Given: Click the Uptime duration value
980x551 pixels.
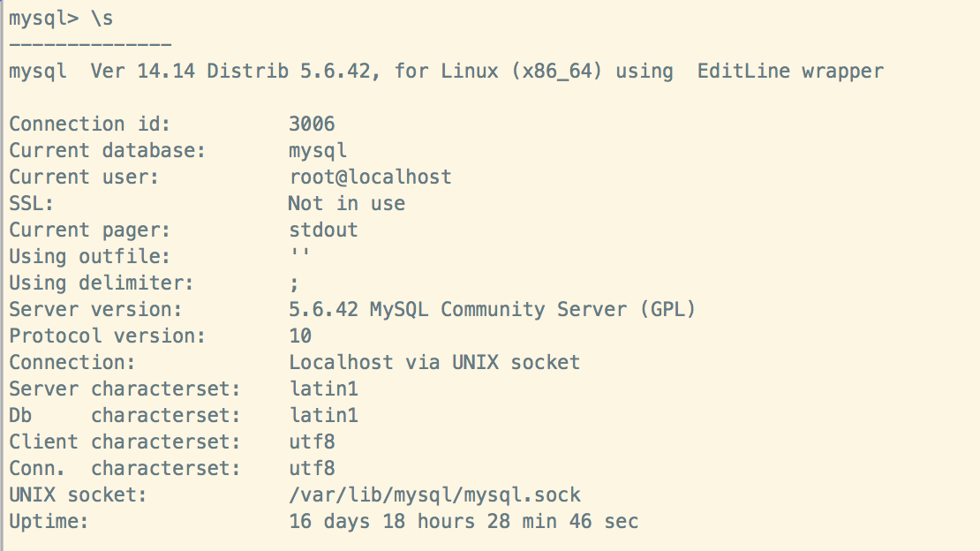Looking at the screenshot, I should (x=464, y=521).
